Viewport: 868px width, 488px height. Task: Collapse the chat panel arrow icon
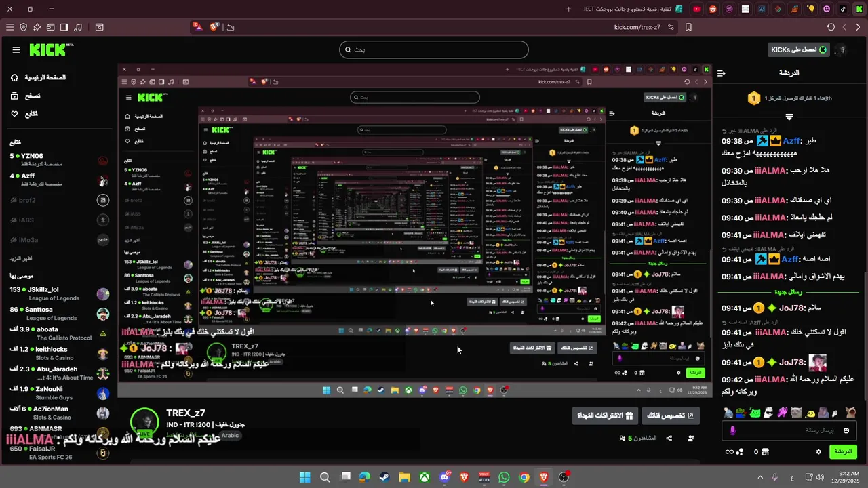(x=722, y=73)
